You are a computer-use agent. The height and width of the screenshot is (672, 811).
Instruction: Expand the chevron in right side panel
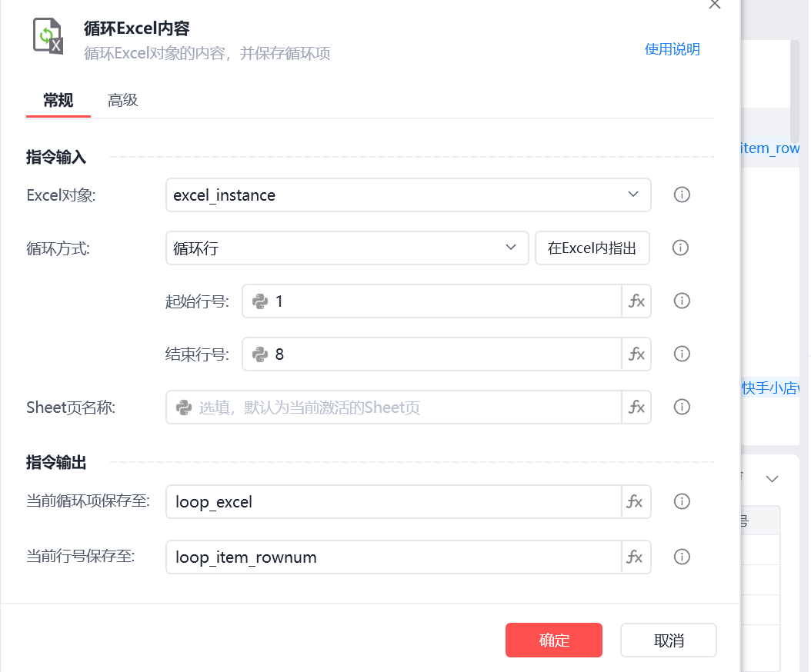pyautogui.click(x=772, y=479)
